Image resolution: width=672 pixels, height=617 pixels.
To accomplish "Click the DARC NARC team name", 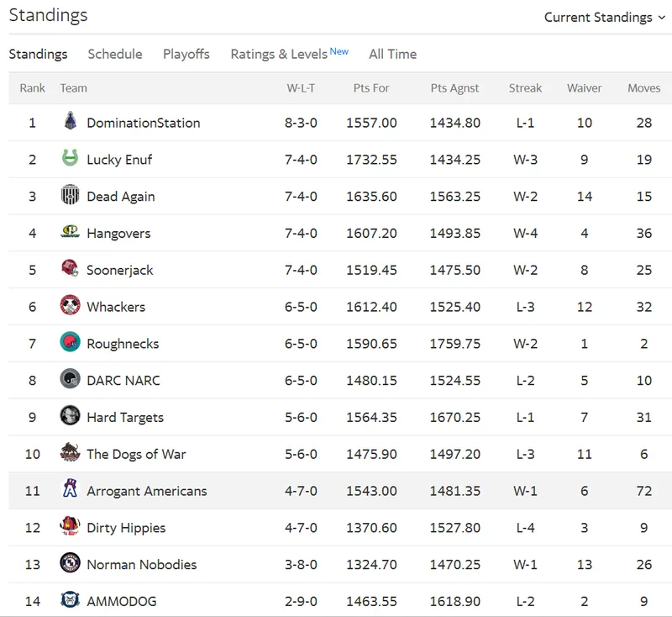I will pyautogui.click(x=123, y=380).
